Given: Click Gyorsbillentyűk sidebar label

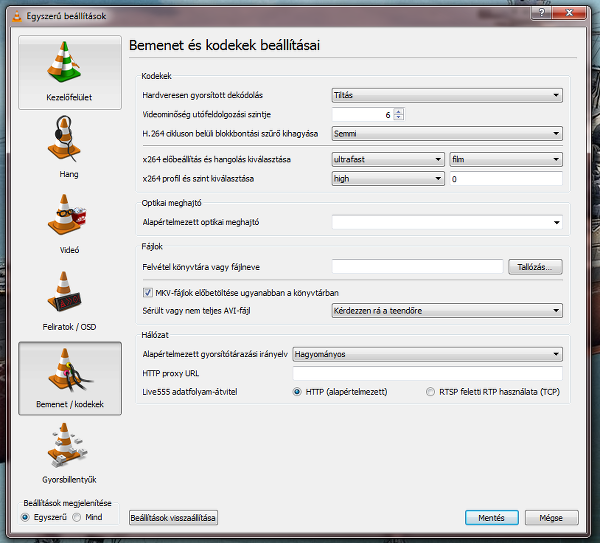Looking at the screenshot, I should [69, 480].
